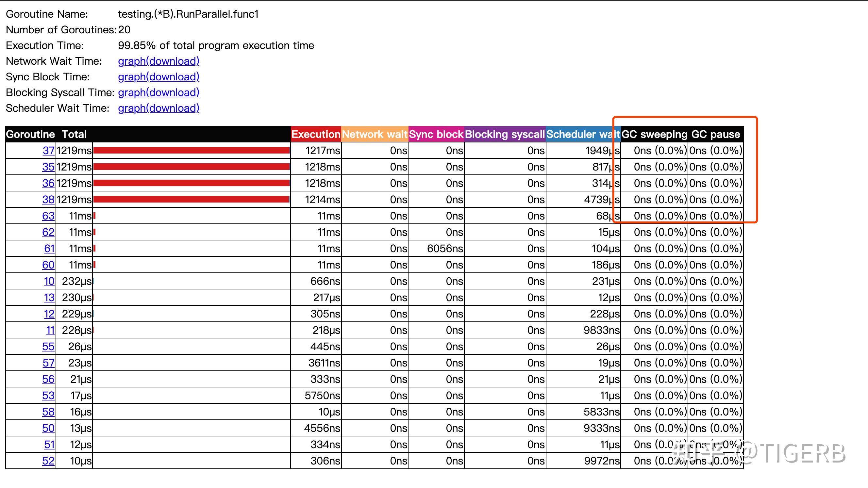This screenshot has width=868, height=488.
Task: Select goroutine 12 link
Action: coord(49,314)
